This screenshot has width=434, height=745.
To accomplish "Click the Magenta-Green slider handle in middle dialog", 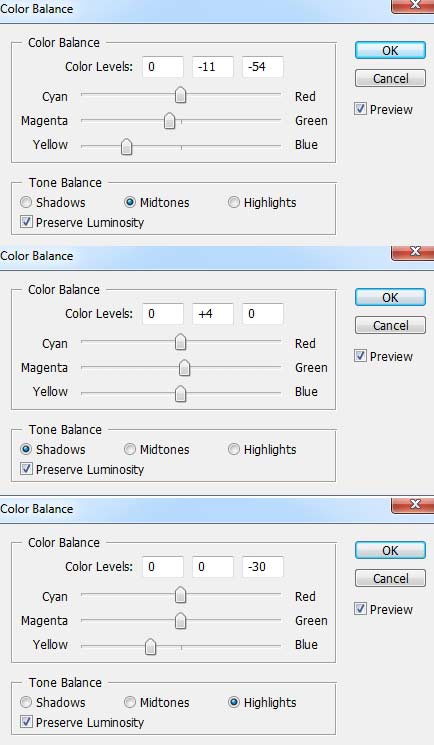I will click(184, 368).
